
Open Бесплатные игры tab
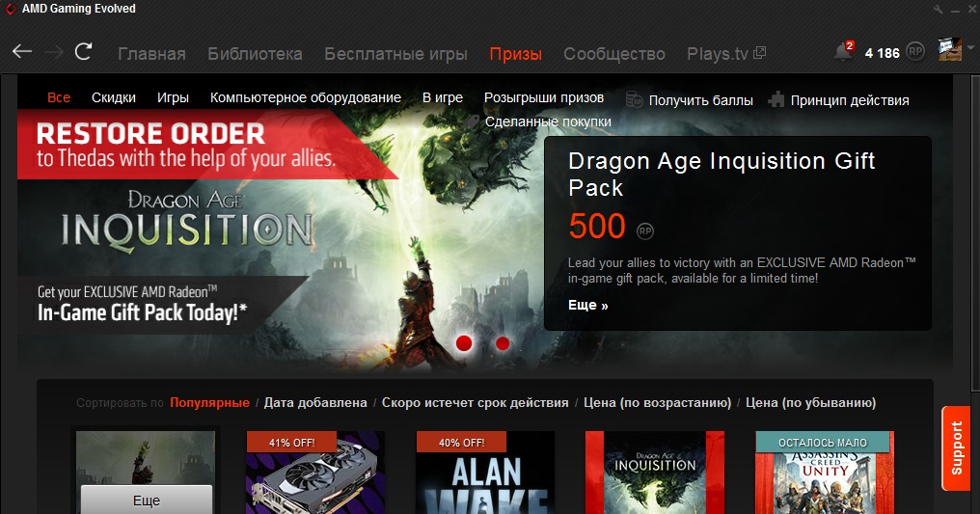coord(395,54)
